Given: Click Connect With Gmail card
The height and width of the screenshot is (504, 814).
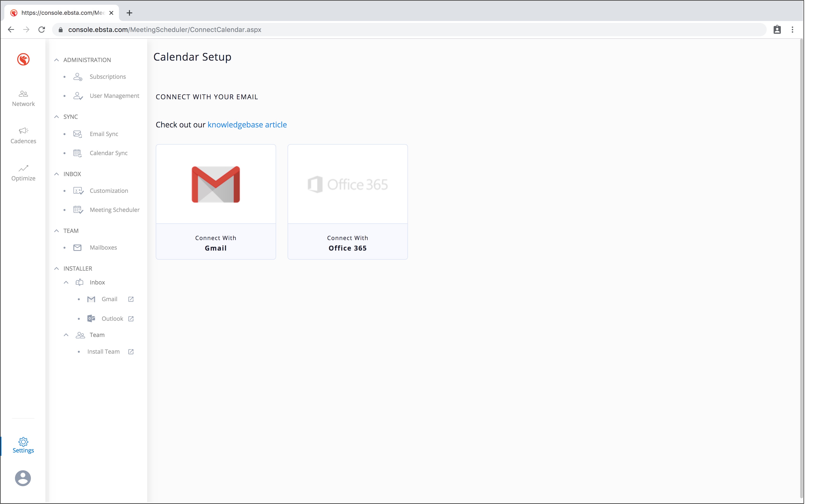Looking at the screenshot, I should (x=215, y=202).
